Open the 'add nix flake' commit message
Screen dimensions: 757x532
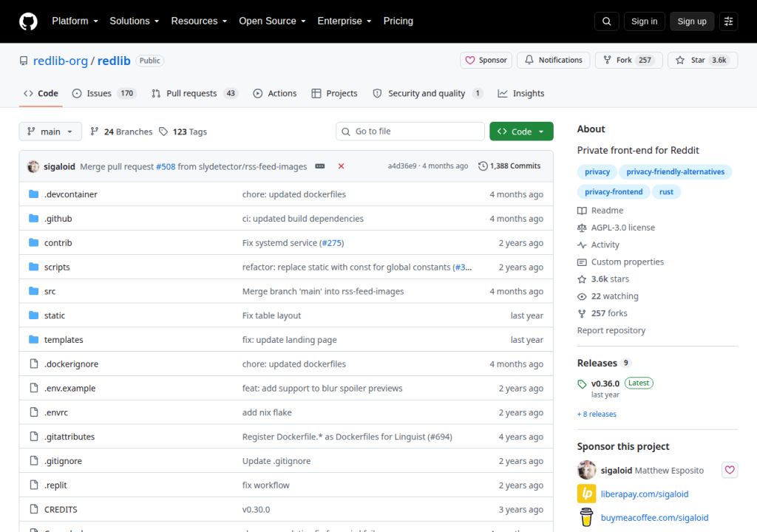267,412
